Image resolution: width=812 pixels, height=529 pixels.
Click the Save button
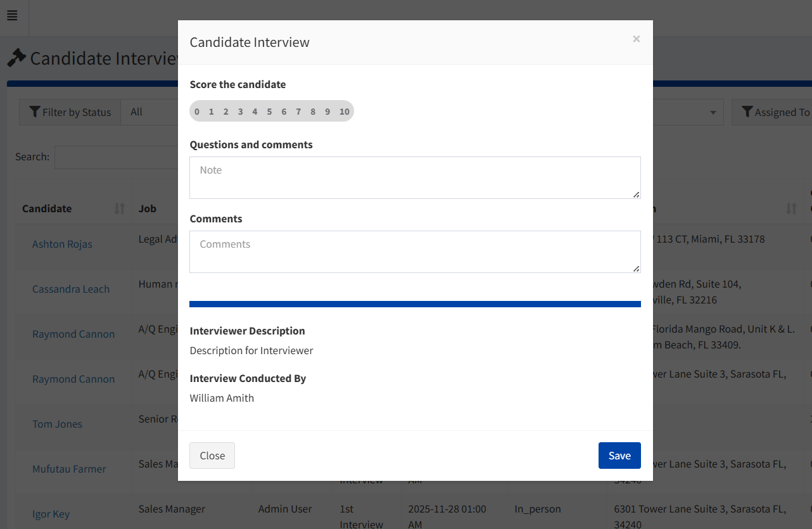pos(619,456)
